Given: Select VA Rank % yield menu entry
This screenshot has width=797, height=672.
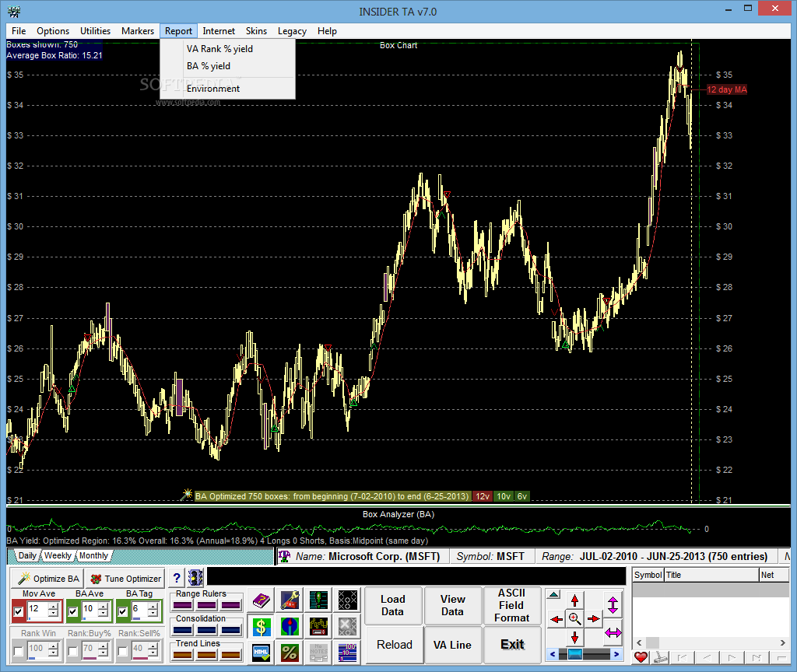Looking at the screenshot, I should point(219,49).
